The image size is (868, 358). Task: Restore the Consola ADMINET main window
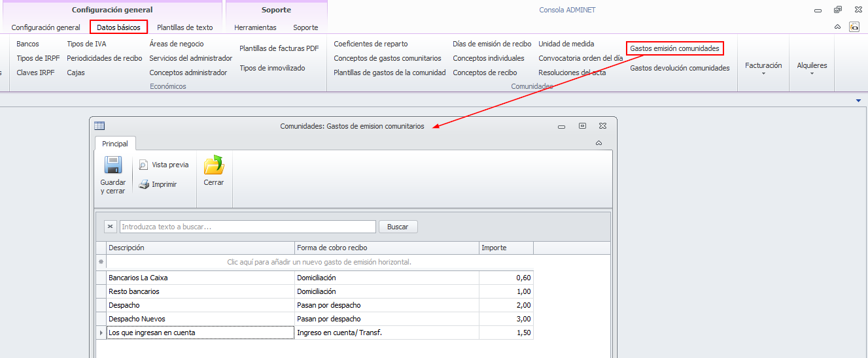[838, 10]
